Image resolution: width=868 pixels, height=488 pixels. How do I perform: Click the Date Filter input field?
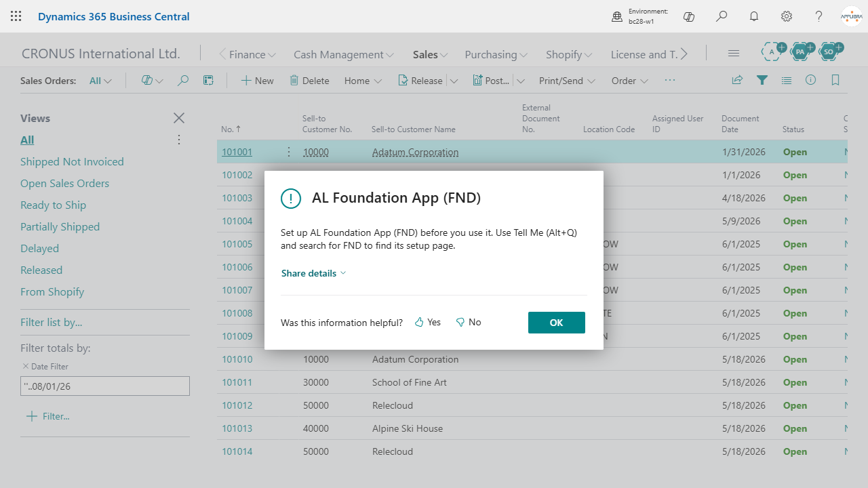(x=105, y=386)
